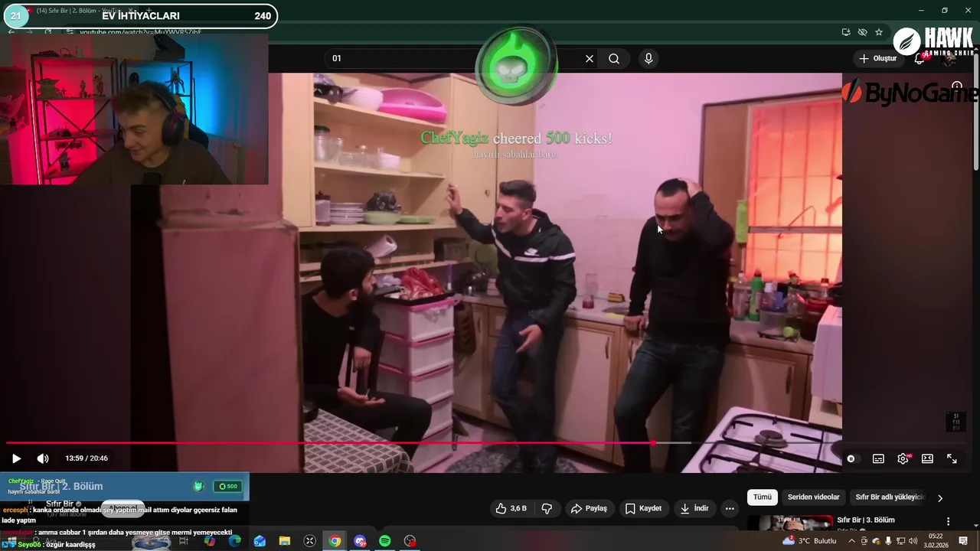Click the install app icon in address bar
The height and width of the screenshot is (551, 980).
pyautogui.click(x=845, y=32)
